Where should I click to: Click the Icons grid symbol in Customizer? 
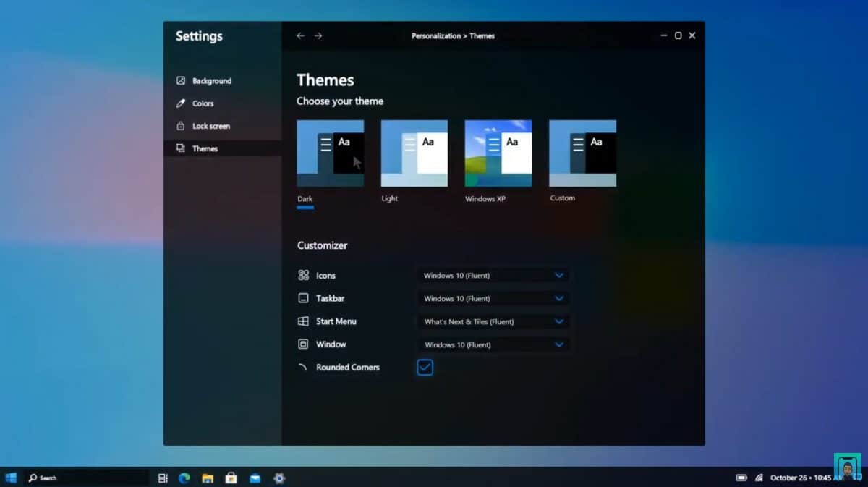(303, 275)
